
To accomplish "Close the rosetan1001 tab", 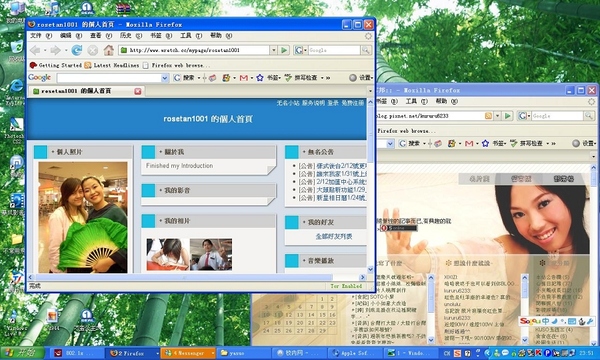I will coord(138,91).
